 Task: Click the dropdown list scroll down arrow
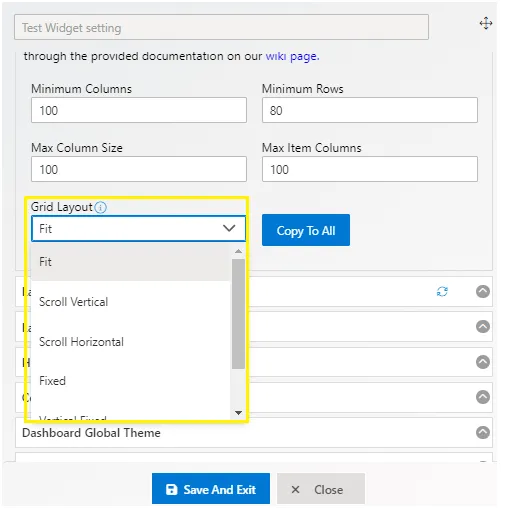click(x=238, y=413)
